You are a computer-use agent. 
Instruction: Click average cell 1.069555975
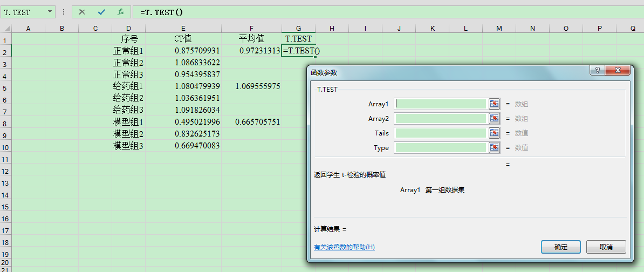[x=251, y=87]
